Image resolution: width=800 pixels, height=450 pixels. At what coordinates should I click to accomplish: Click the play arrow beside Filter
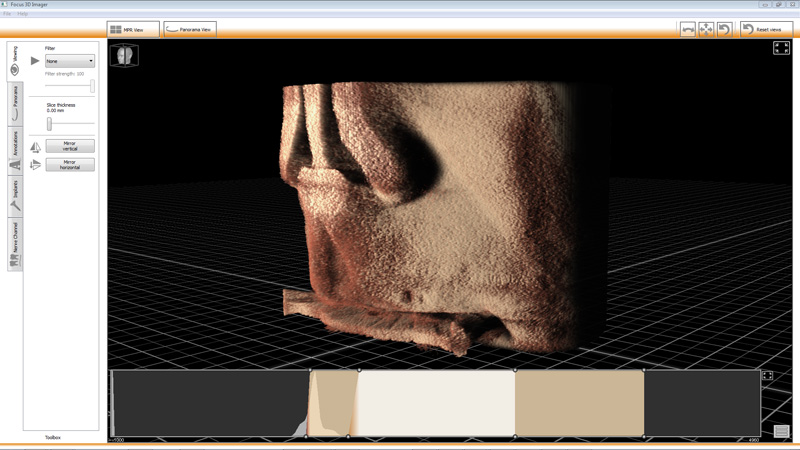(x=35, y=61)
